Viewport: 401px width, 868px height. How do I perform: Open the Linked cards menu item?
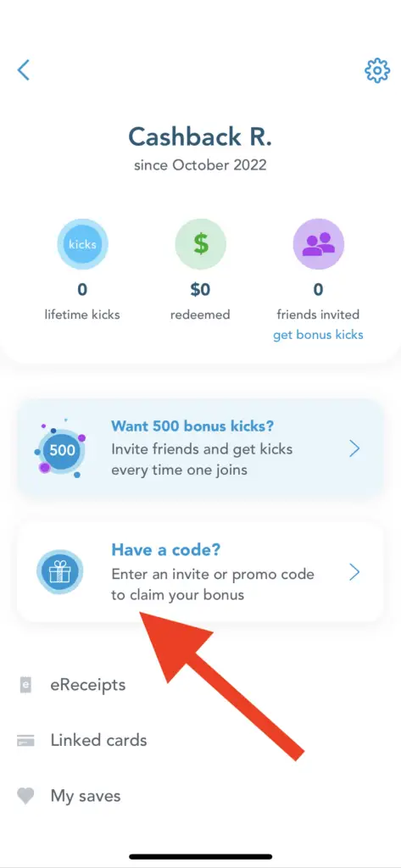click(x=200, y=741)
